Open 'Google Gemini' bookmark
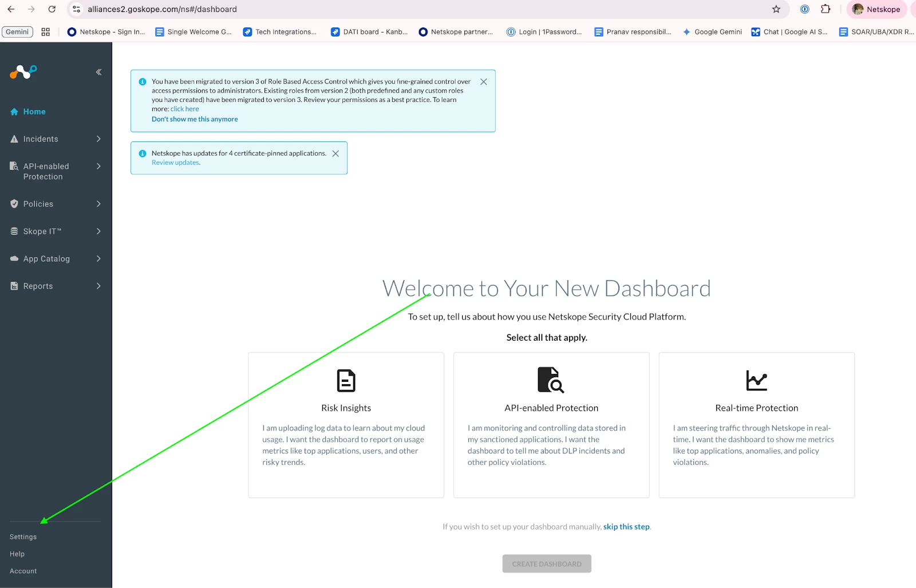Image resolution: width=916 pixels, height=588 pixels. click(712, 32)
